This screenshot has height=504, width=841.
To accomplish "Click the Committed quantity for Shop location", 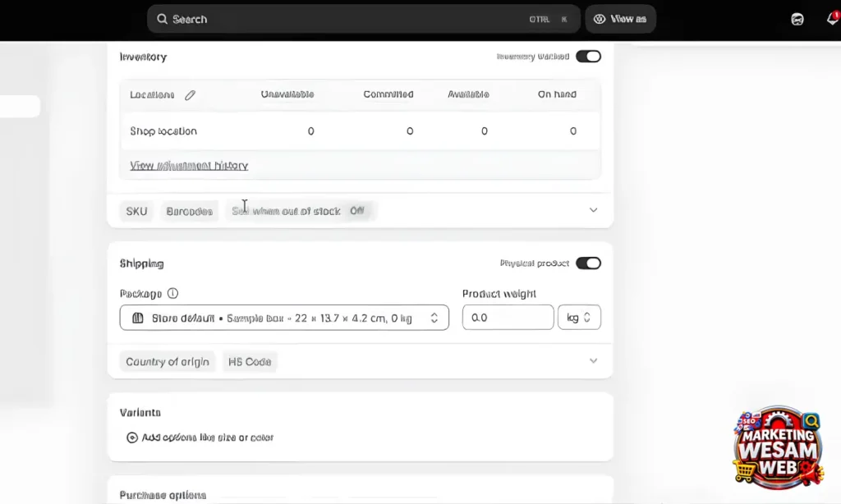I will [410, 131].
